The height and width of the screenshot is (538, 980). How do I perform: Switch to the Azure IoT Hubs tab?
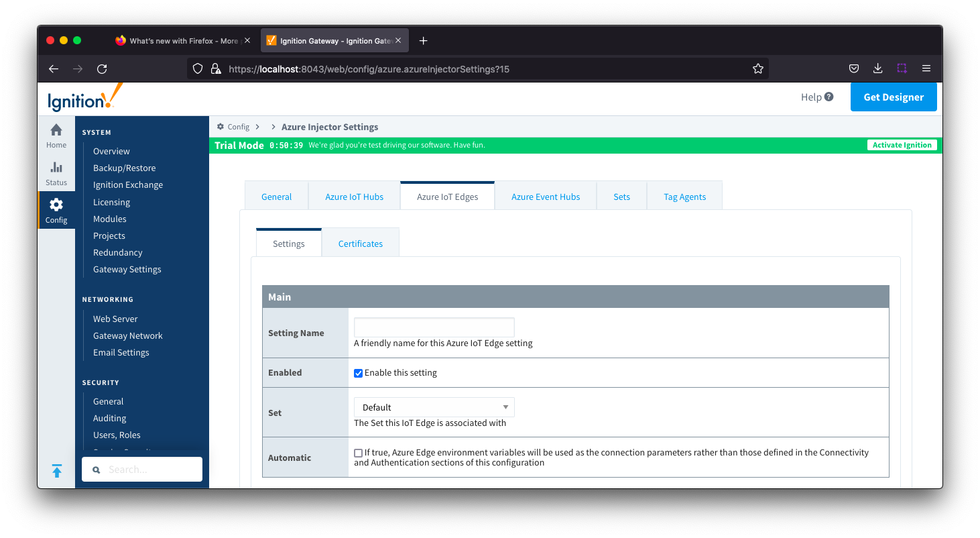(354, 197)
